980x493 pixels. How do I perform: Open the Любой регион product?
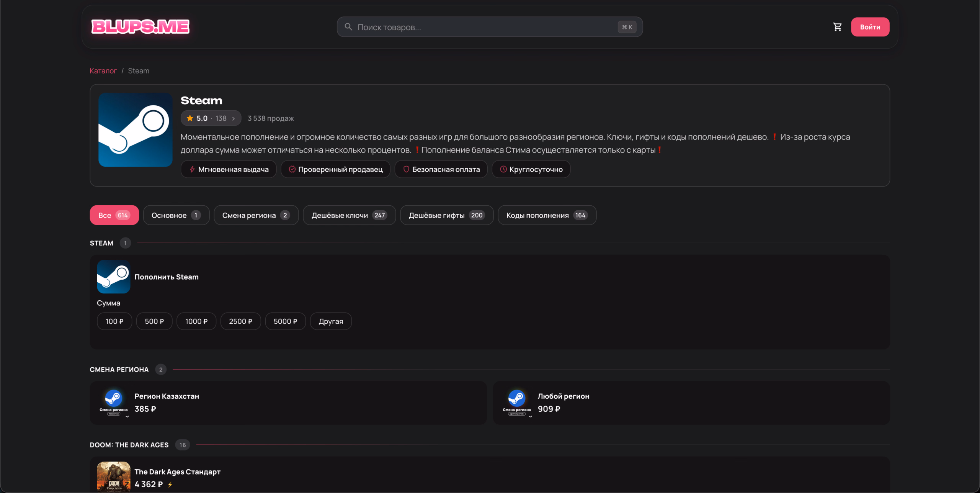(x=691, y=402)
